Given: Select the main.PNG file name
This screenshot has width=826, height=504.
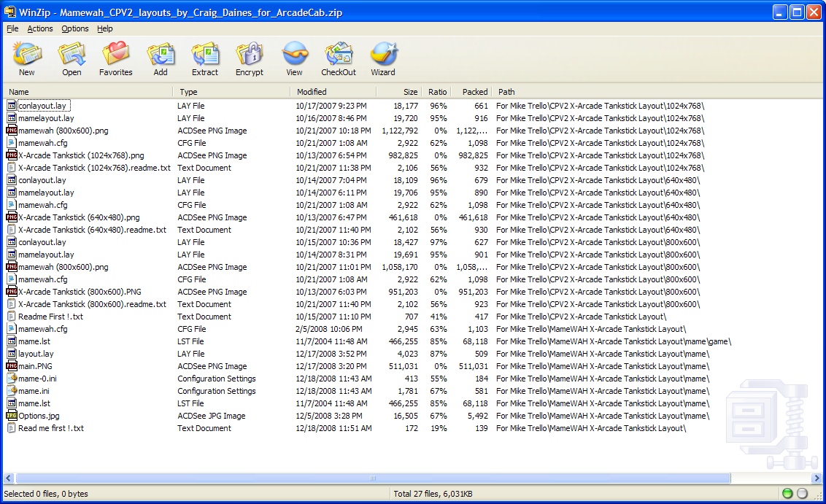Looking at the screenshot, I should point(35,366).
